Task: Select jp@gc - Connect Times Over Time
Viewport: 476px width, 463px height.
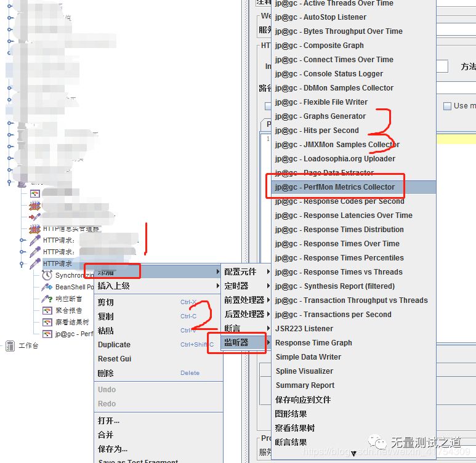Action: (x=353, y=60)
